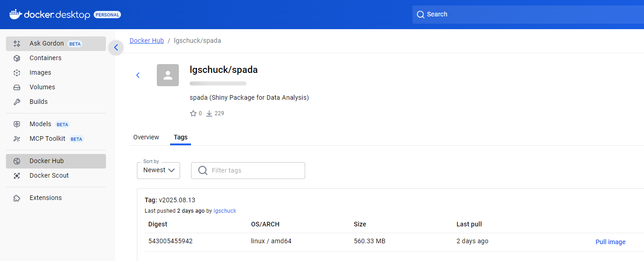Image resolution: width=644 pixels, height=261 pixels.
Task: Go back using the left arrow
Action: [x=138, y=75]
